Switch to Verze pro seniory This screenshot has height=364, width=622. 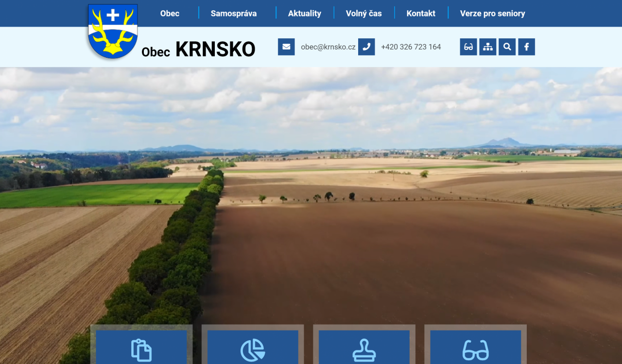[x=492, y=14]
